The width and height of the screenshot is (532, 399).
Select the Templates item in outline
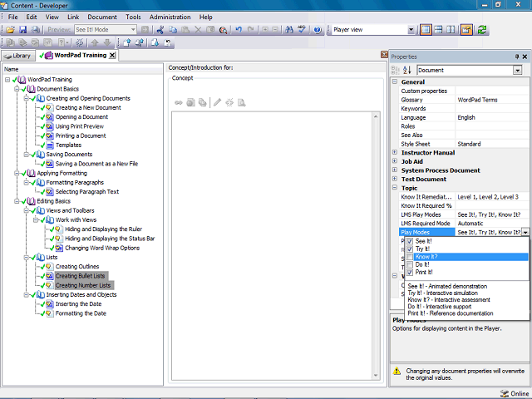(68, 145)
